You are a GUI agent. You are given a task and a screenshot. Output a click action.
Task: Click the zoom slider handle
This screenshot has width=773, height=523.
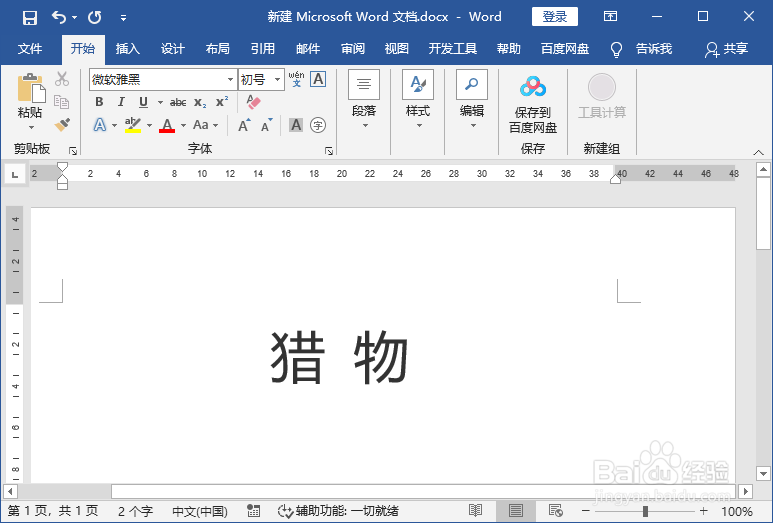pyautogui.click(x=645, y=511)
